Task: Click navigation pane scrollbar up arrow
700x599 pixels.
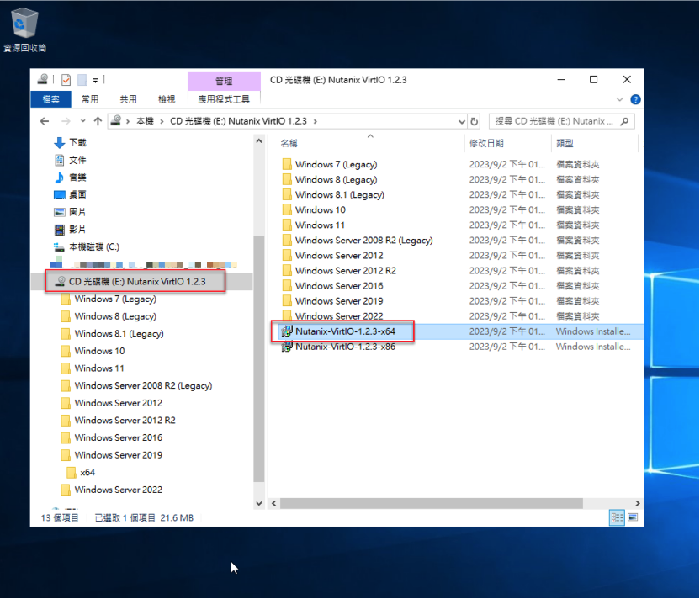Action: tap(259, 141)
